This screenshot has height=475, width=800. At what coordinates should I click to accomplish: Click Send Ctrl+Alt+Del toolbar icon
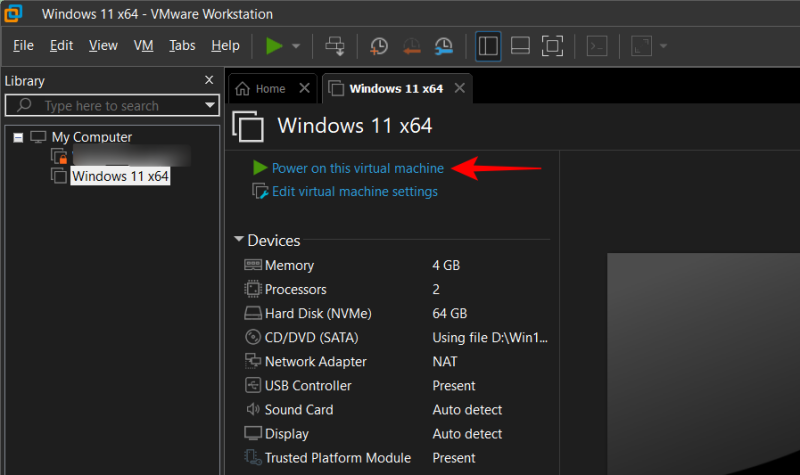click(335, 46)
